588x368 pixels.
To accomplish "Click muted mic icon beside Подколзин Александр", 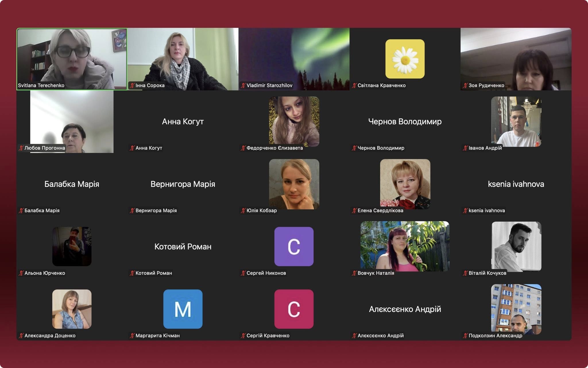I will (465, 336).
